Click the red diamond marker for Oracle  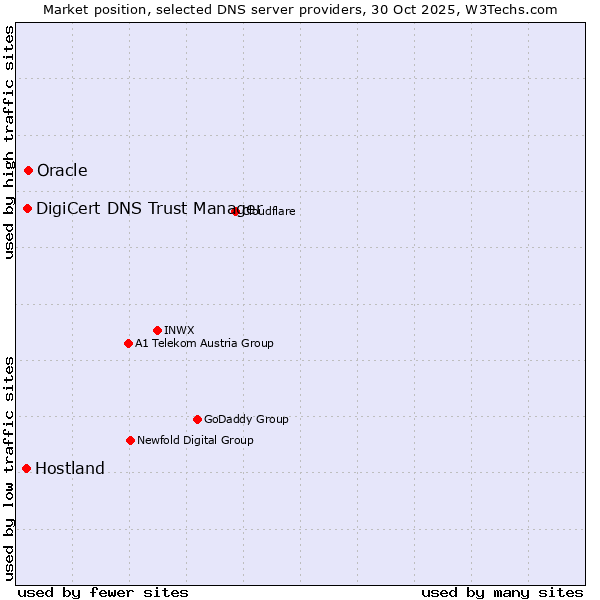click(x=28, y=171)
